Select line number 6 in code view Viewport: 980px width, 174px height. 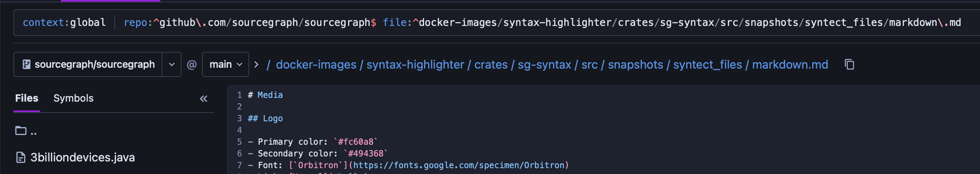click(240, 154)
